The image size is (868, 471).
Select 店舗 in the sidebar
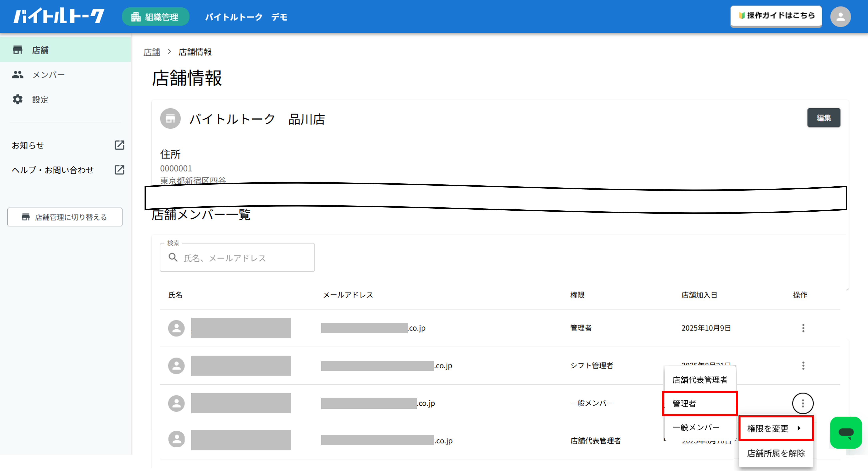65,50
